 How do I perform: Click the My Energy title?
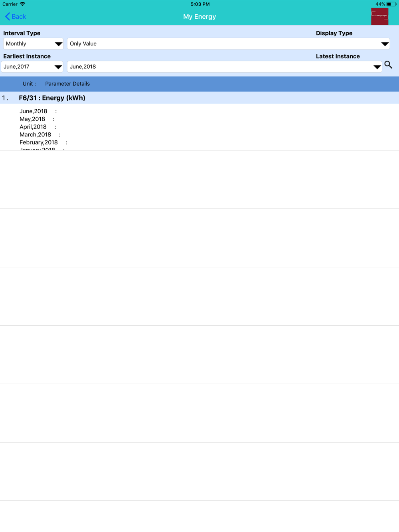(x=199, y=16)
